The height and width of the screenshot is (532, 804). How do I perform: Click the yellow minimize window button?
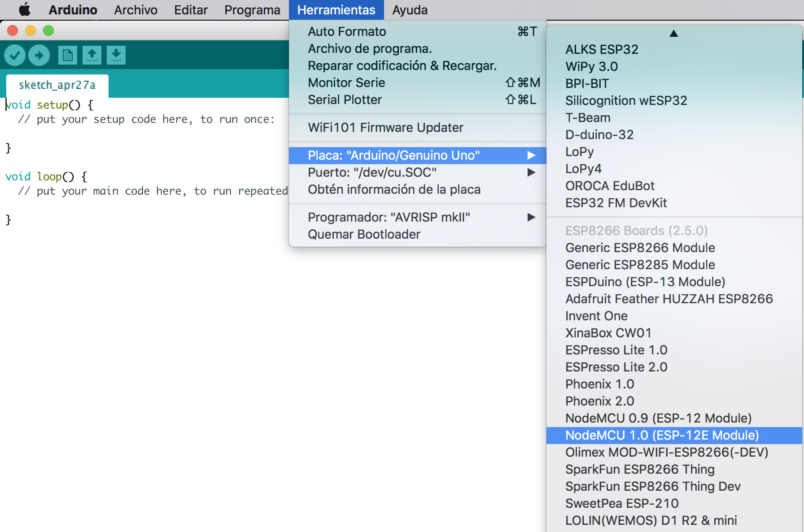point(31,31)
